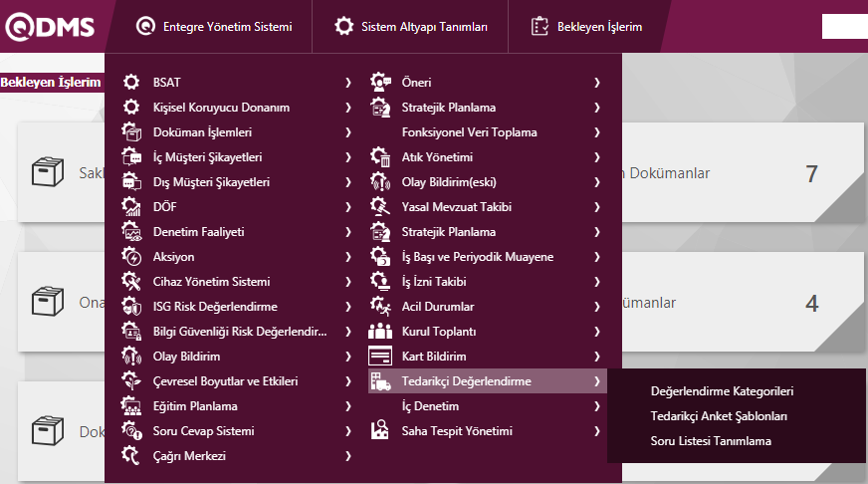Click the Tedarikçi Değerlendirme truck icon
Screen dimensions: 868x484
[x=380, y=381]
